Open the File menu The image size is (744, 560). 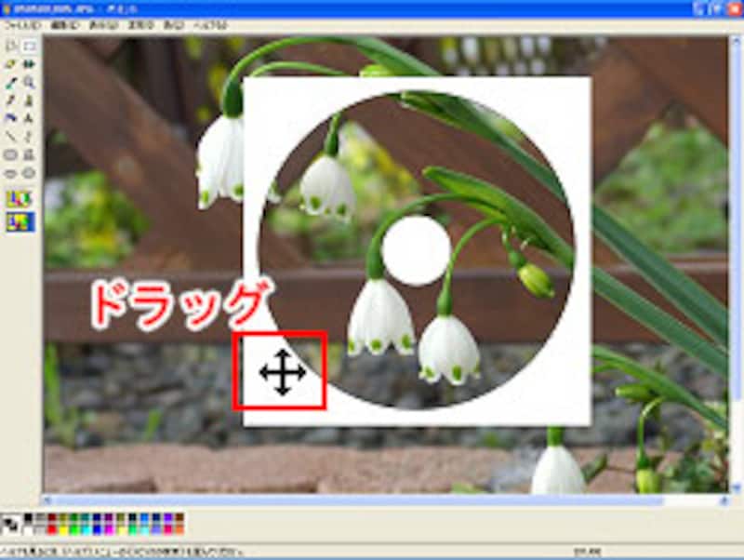tap(21, 25)
